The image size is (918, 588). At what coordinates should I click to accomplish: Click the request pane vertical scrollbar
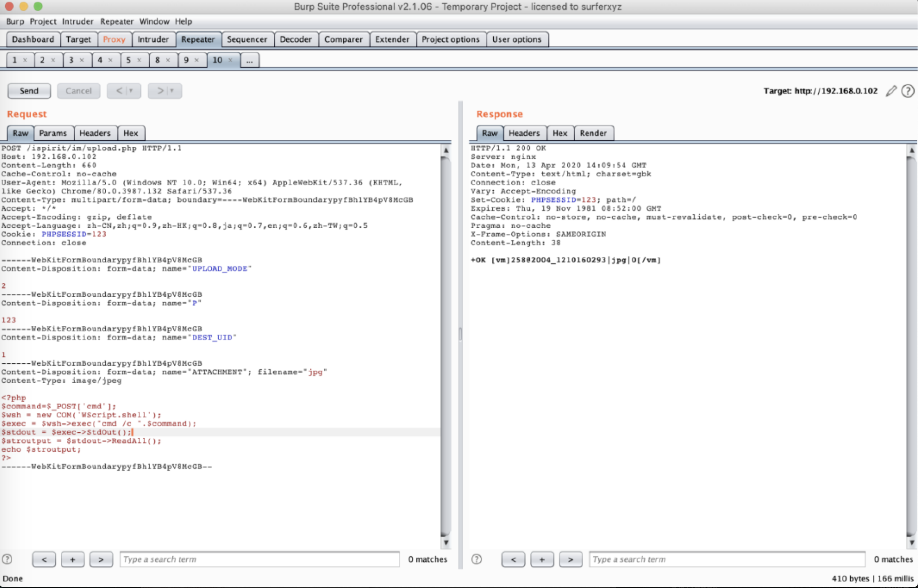(x=445, y=344)
